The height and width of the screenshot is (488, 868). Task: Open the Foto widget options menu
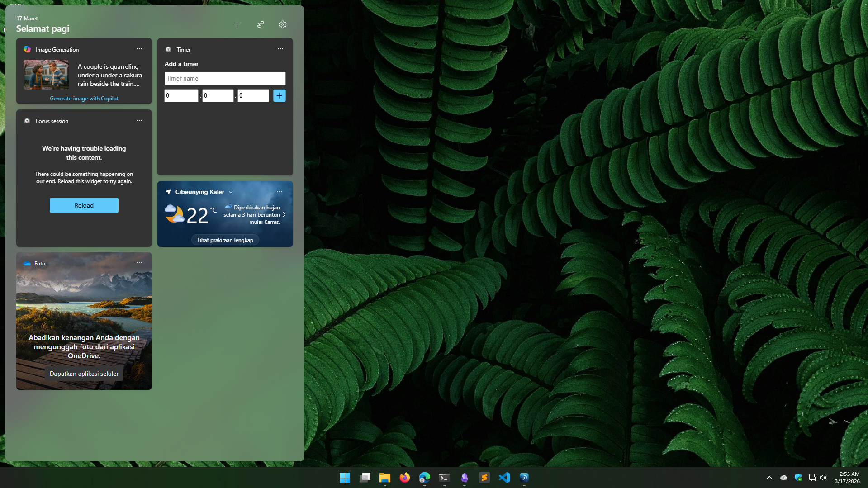pos(139,262)
